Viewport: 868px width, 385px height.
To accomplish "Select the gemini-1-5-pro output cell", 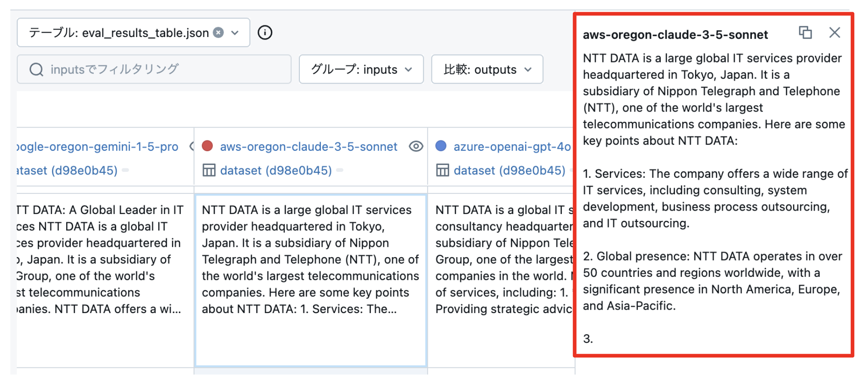I will pos(105,280).
